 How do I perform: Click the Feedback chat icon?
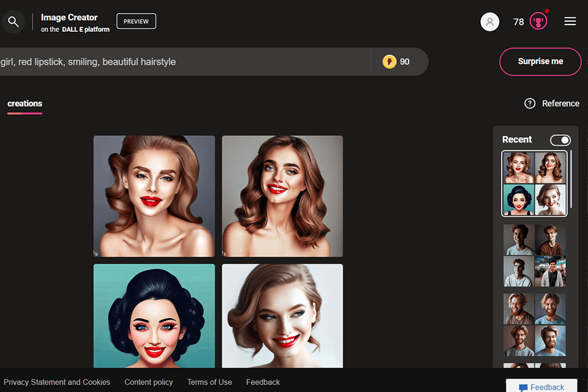(x=523, y=387)
